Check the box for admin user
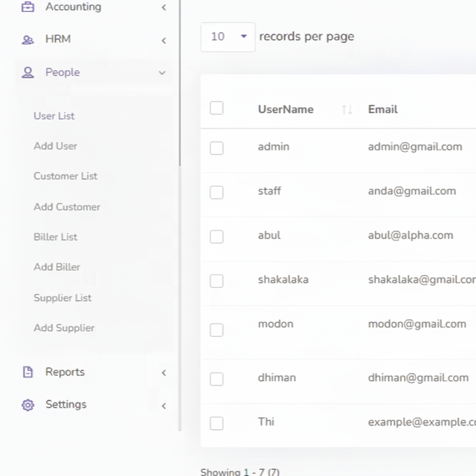The height and width of the screenshot is (476, 476). (216, 148)
